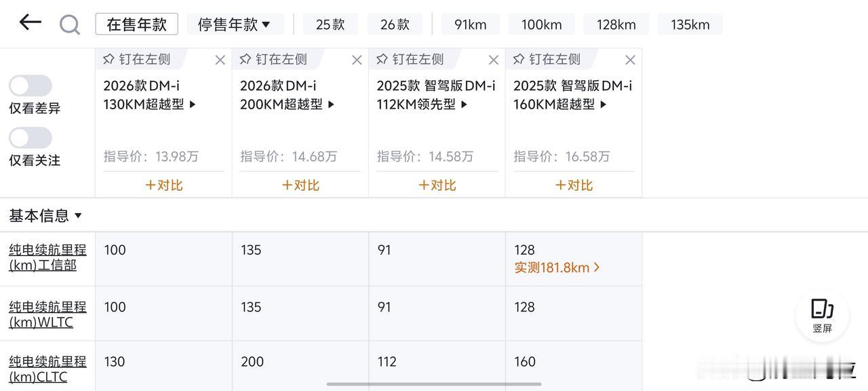This screenshot has height=391, width=868.
Task: Filter by the 135km range chip
Action: pos(690,24)
